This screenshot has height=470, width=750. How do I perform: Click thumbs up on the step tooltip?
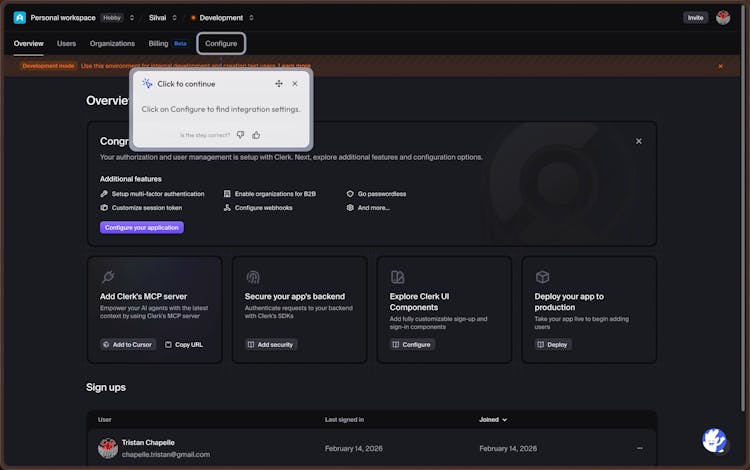coord(256,135)
